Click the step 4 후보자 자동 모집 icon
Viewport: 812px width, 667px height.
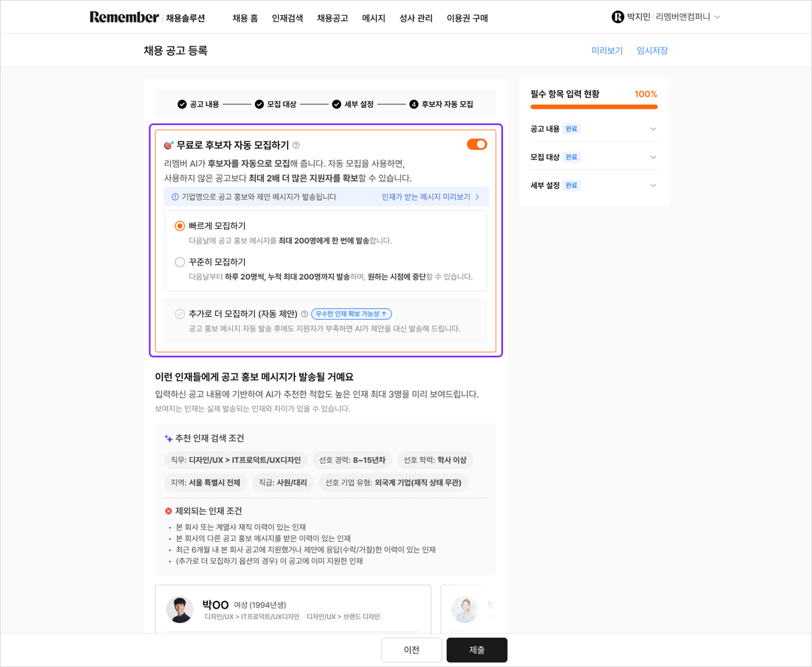click(414, 104)
